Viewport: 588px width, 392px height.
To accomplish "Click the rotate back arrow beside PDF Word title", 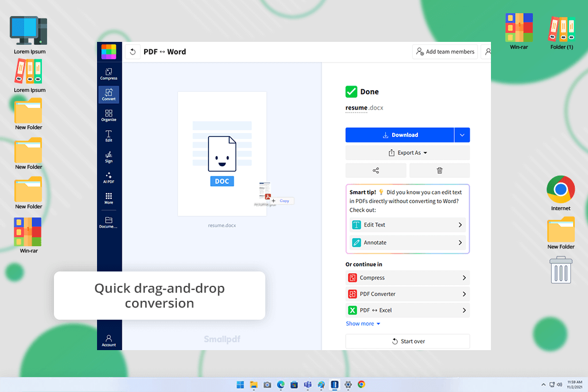I will [x=133, y=52].
